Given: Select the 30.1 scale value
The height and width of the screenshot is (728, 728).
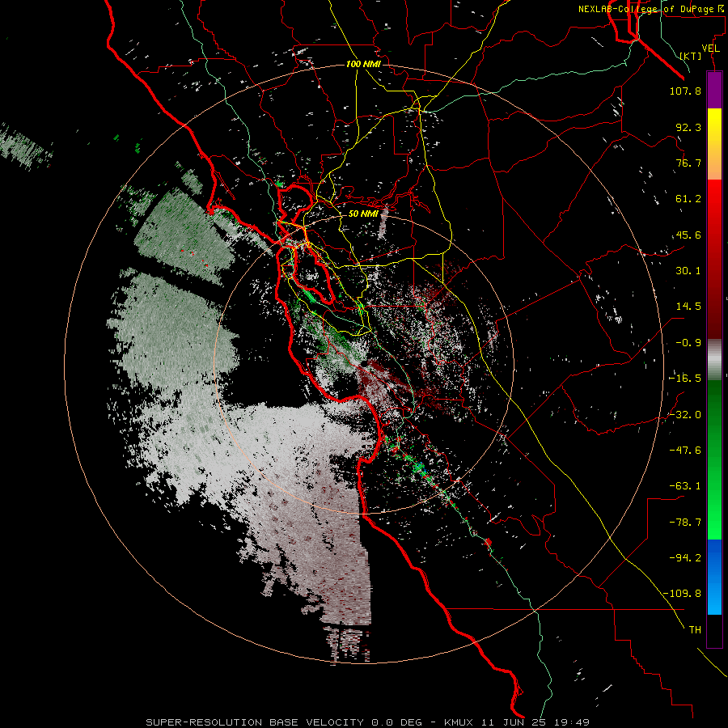Looking at the screenshot, I should click(688, 271).
